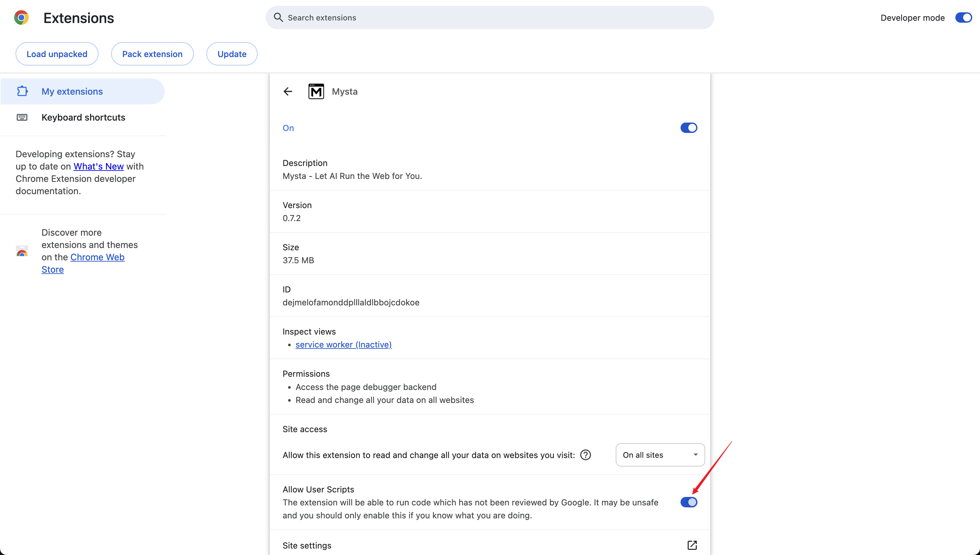The width and height of the screenshot is (980, 555).
Task: Click the Load unpacked button
Action: tap(57, 54)
